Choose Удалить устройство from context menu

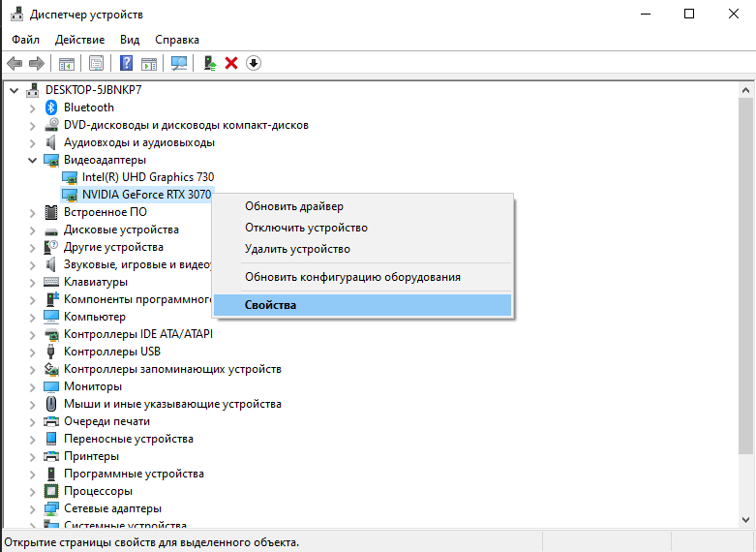(x=297, y=249)
